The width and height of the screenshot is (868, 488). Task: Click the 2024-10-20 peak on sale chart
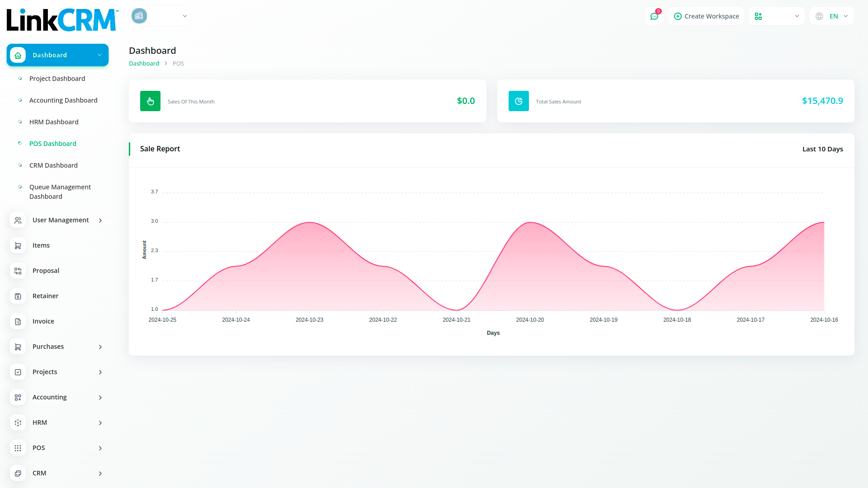click(530, 222)
